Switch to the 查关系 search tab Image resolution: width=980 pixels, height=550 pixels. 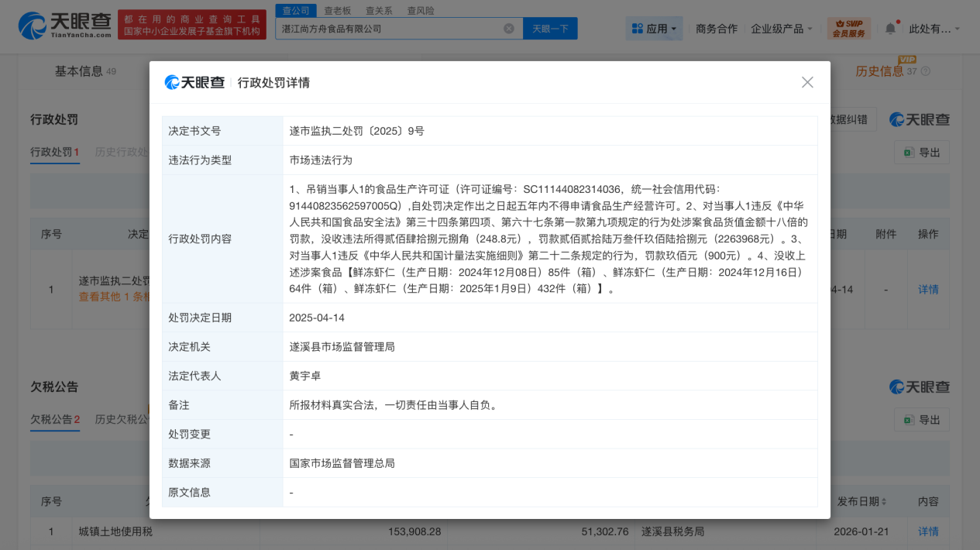[x=379, y=10]
